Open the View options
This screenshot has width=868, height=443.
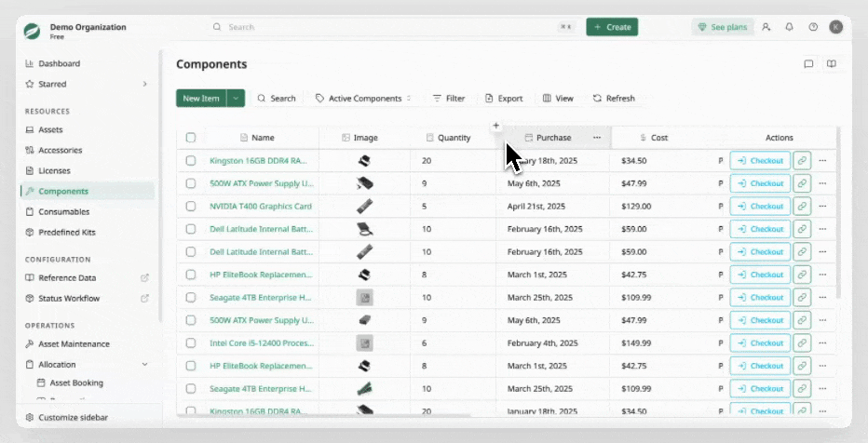558,98
